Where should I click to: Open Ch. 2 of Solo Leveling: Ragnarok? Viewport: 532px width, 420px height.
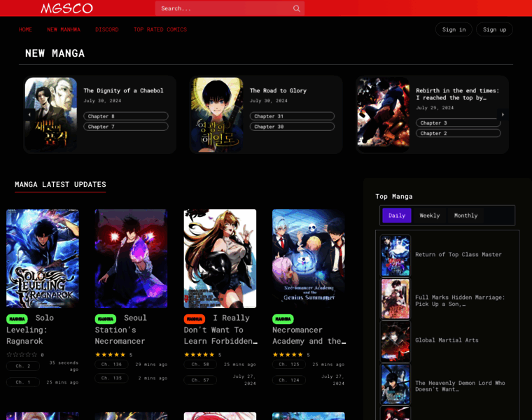(23, 366)
